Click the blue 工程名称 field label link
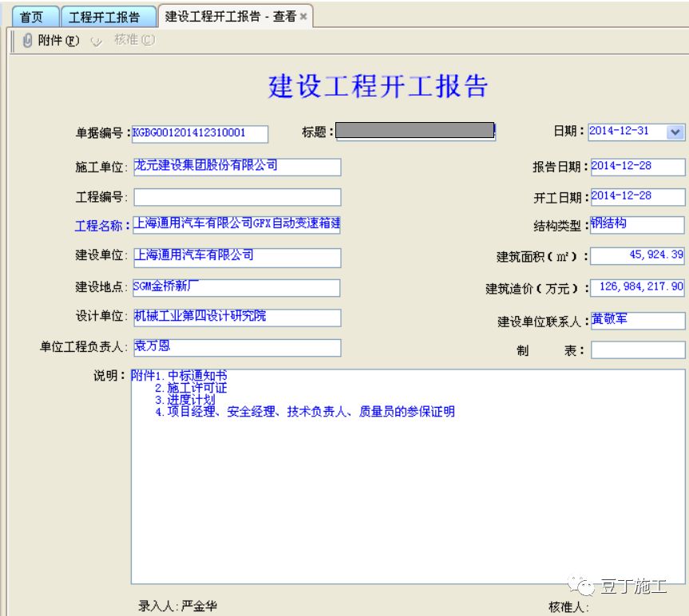 tap(104, 226)
